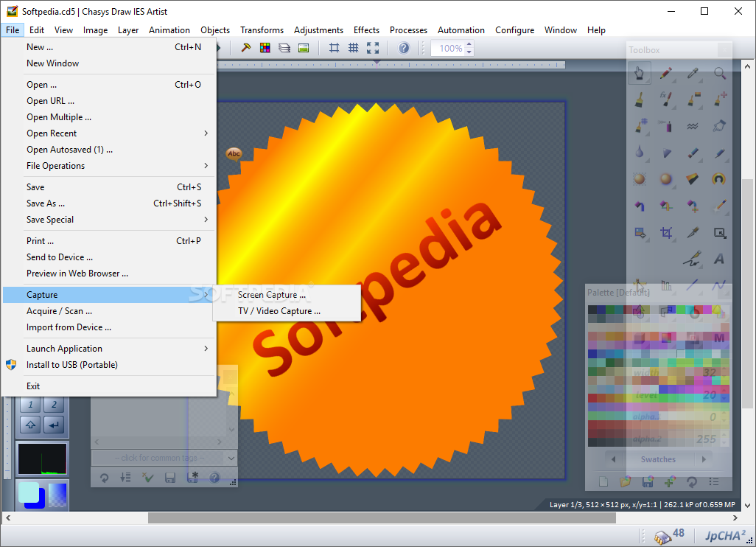
Task: Click the fullscreen arrows toolbar icon
Action: 373,48
